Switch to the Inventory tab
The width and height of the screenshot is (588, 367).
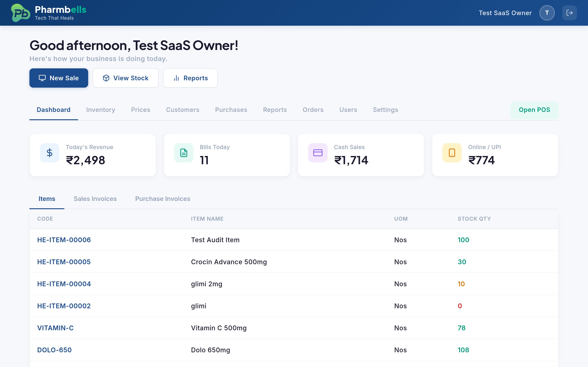(x=100, y=110)
